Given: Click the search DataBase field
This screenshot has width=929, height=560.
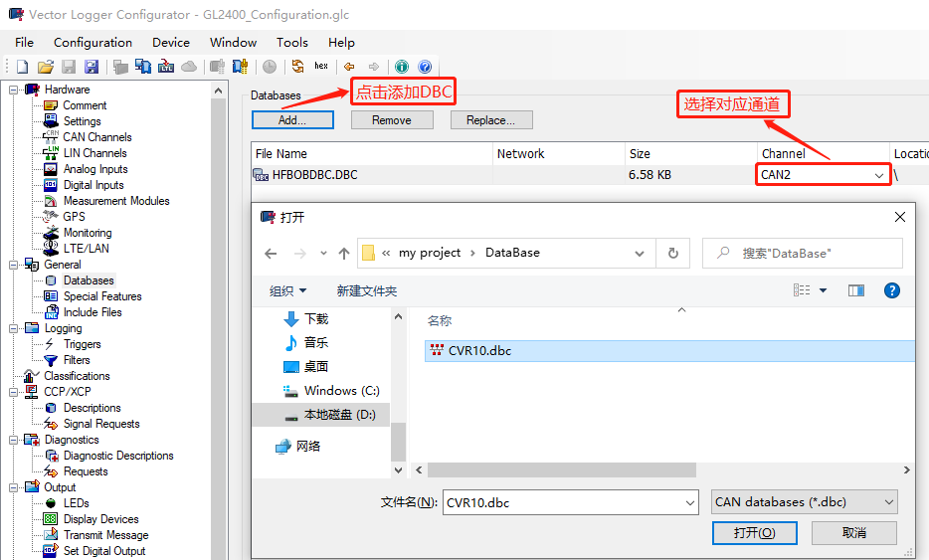Looking at the screenshot, I should pyautogui.click(x=803, y=254).
